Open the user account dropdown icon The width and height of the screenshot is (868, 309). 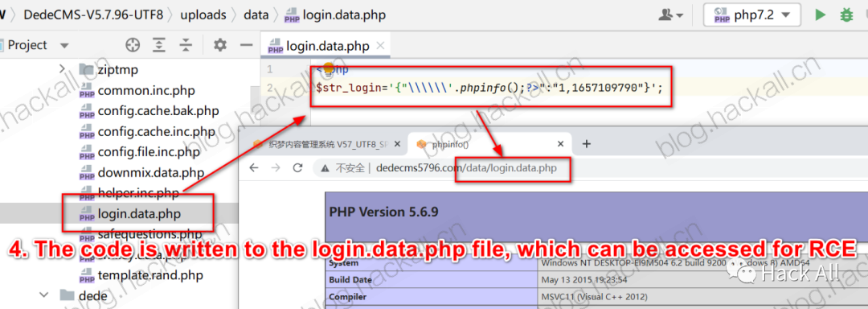pos(670,15)
